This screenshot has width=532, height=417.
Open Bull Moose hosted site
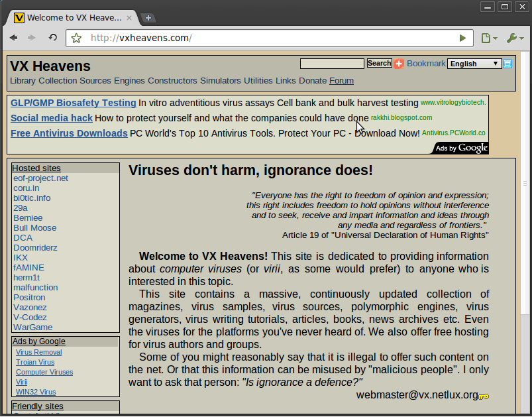coord(35,228)
